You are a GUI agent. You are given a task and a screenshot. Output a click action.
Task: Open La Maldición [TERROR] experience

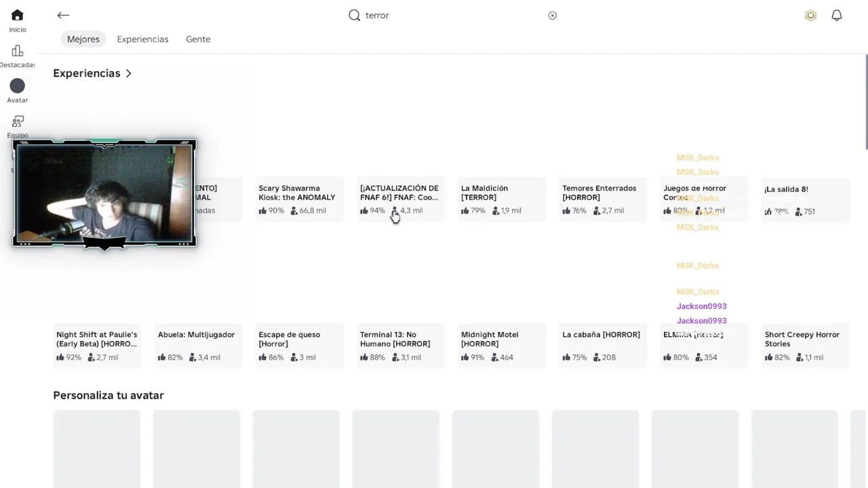[x=484, y=193]
